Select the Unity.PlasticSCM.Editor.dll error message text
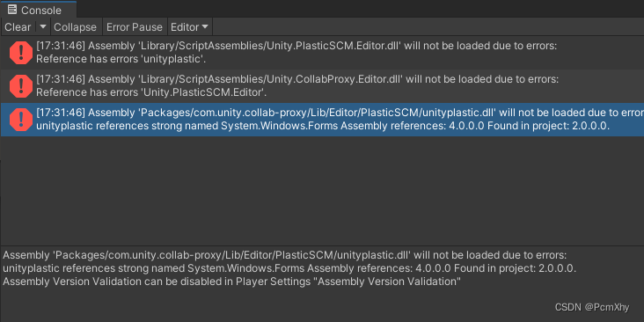Screen dimensions: 644x322 coord(296,53)
